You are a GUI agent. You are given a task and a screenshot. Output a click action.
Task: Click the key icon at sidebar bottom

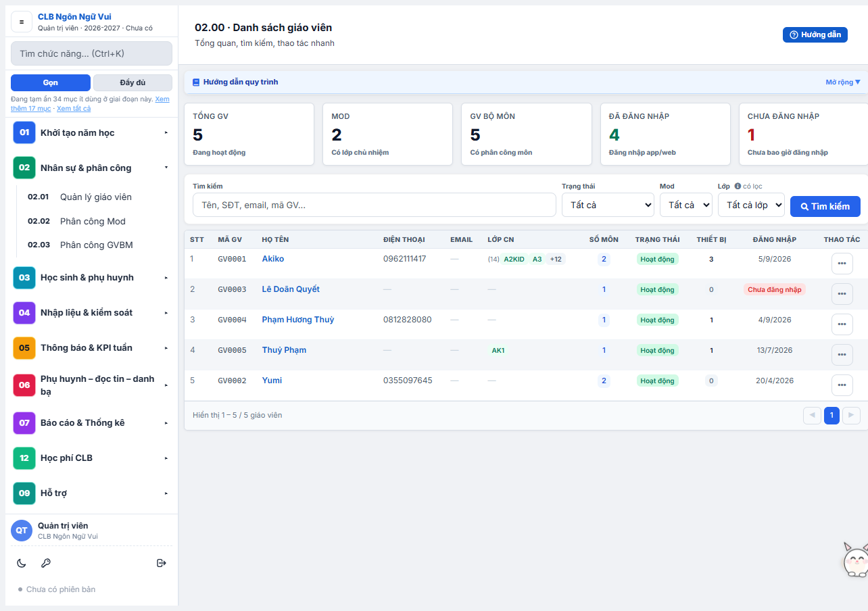46,563
